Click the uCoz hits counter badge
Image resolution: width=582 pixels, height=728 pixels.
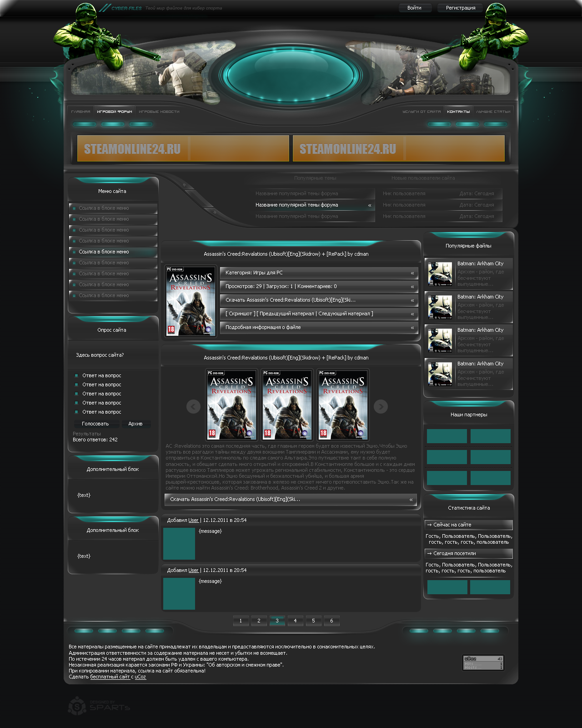(x=483, y=662)
